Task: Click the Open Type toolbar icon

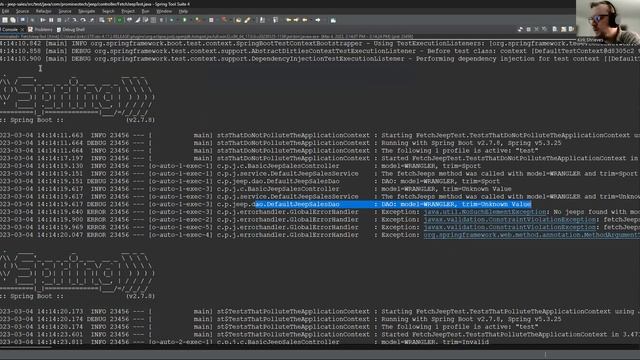Action: click(238, 20)
